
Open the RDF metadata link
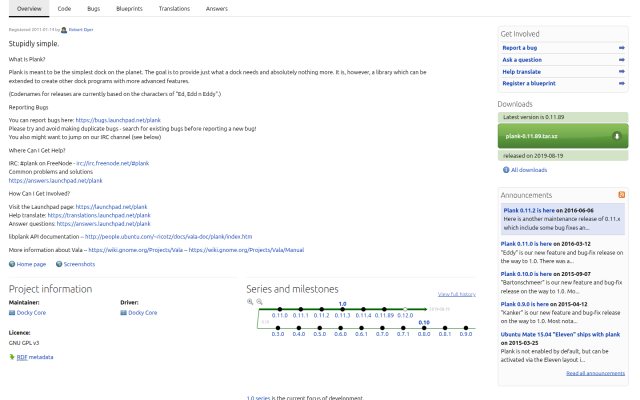coord(35,357)
